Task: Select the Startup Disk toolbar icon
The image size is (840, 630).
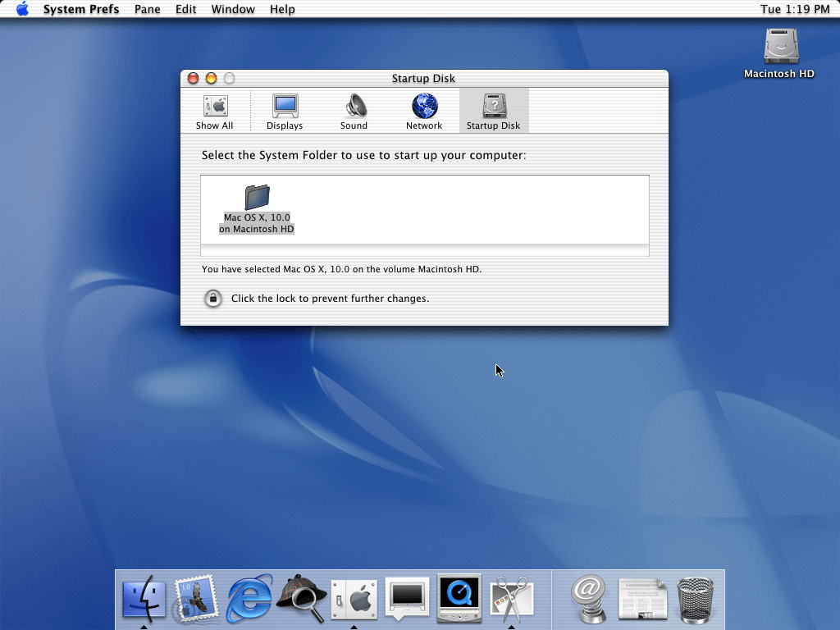Action: (494, 111)
